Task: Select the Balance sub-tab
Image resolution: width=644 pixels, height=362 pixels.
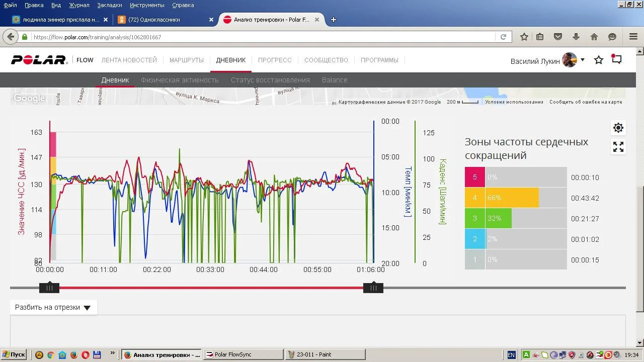Action: pos(335,80)
